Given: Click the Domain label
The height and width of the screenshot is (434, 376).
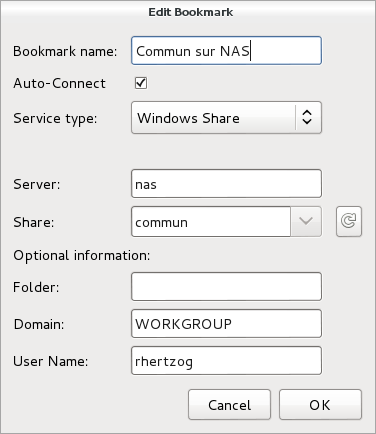Looking at the screenshot, I should [x=39, y=324].
